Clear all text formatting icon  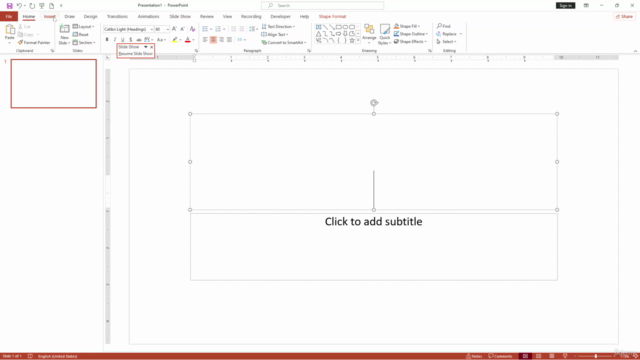pyautogui.click(x=192, y=29)
